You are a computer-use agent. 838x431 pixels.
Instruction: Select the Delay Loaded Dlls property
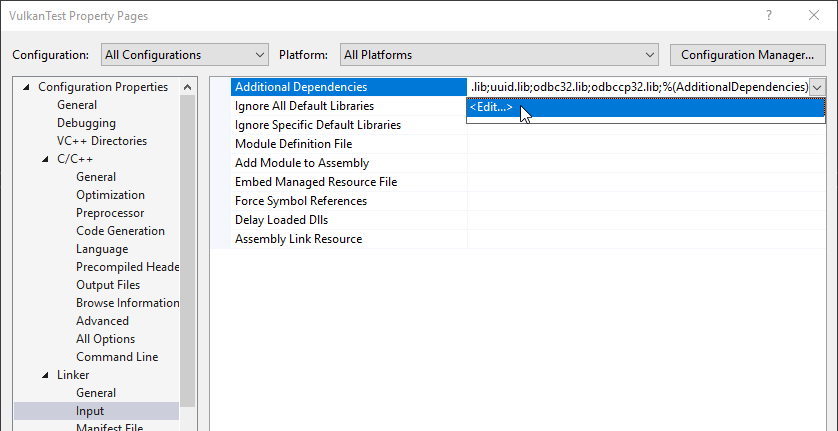281,220
